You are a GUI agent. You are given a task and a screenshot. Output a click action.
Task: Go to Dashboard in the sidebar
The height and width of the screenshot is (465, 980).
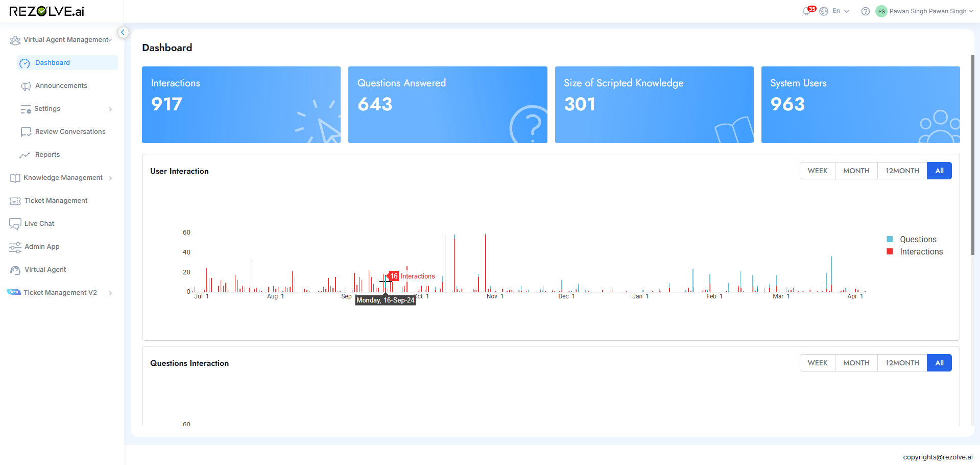(67, 63)
